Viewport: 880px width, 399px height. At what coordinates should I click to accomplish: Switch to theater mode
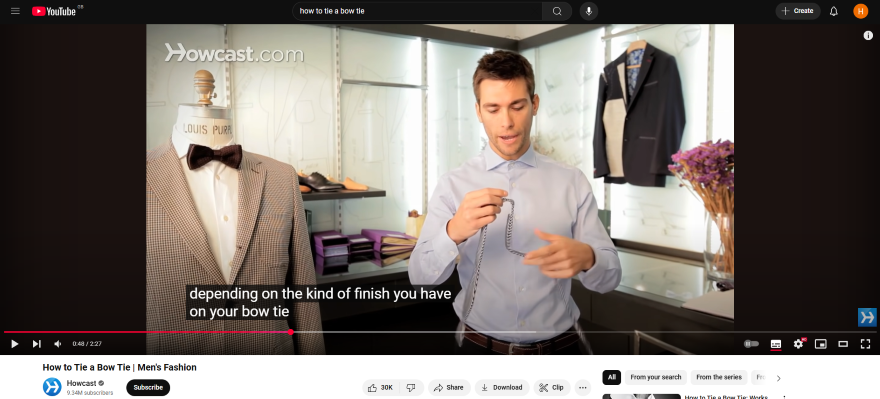(843, 343)
